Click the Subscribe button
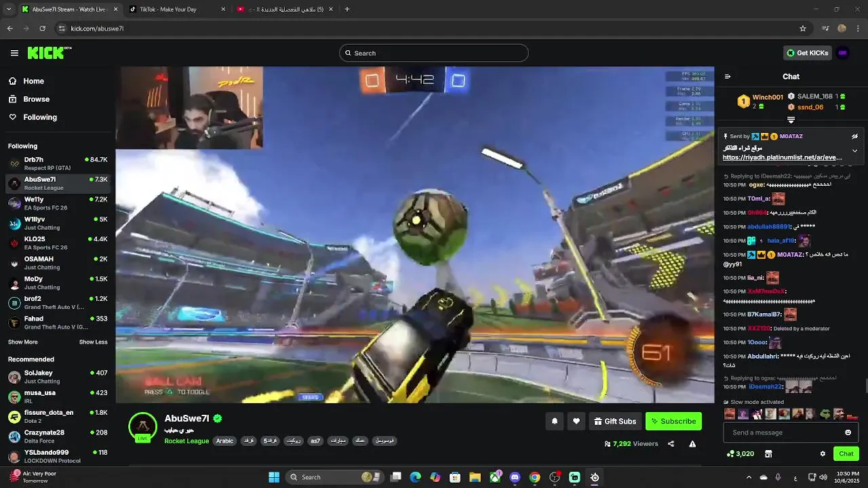 673,421
